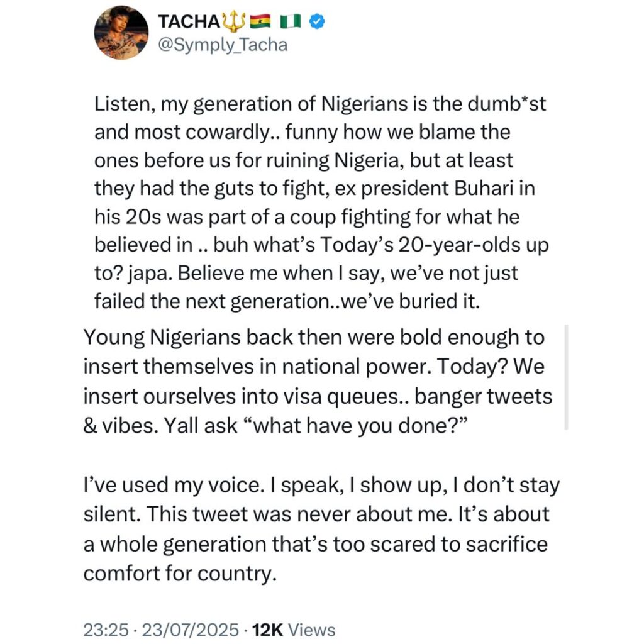
Task: Click the closing line "comfort for country."
Action: tap(180, 575)
